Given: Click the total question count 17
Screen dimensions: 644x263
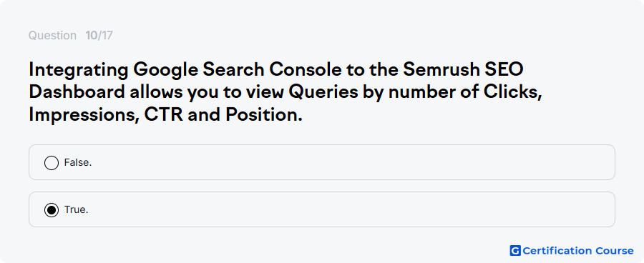Looking at the screenshot, I should [x=107, y=36].
